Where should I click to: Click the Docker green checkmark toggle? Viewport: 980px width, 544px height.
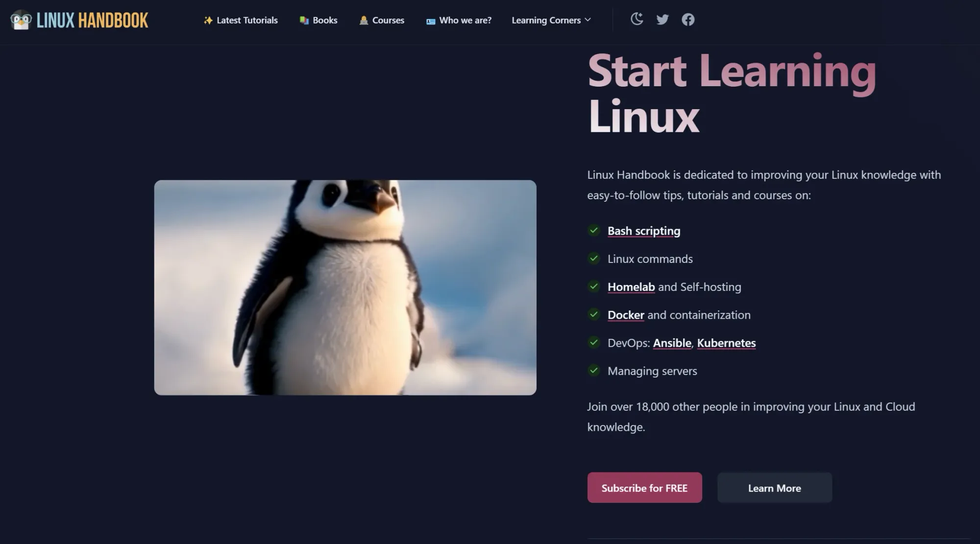[594, 313]
